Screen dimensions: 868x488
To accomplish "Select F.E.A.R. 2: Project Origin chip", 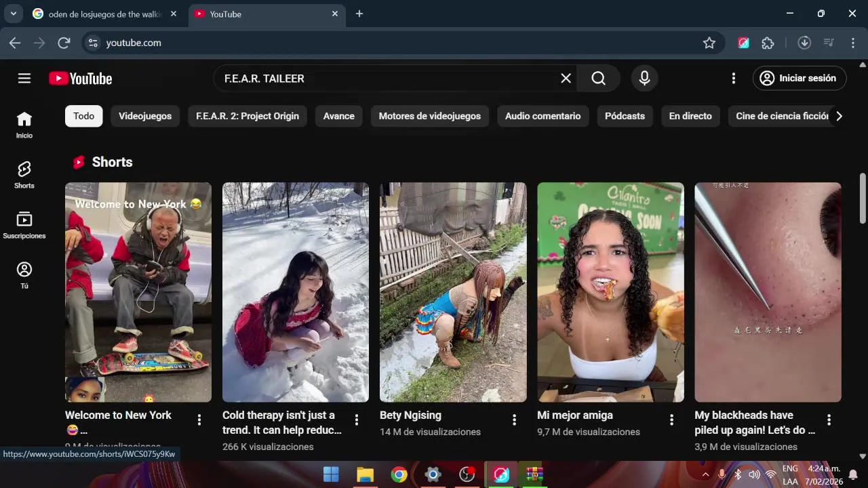I will click(x=248, y=116).
